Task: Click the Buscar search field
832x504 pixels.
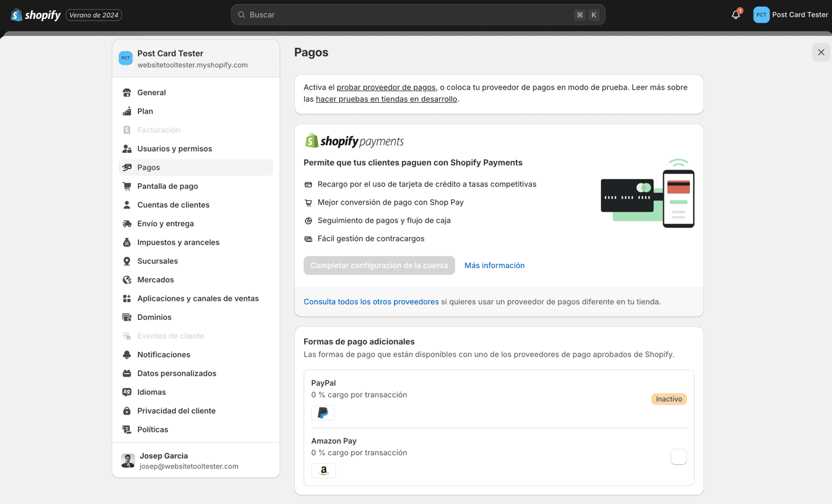Action: (418, 15)
